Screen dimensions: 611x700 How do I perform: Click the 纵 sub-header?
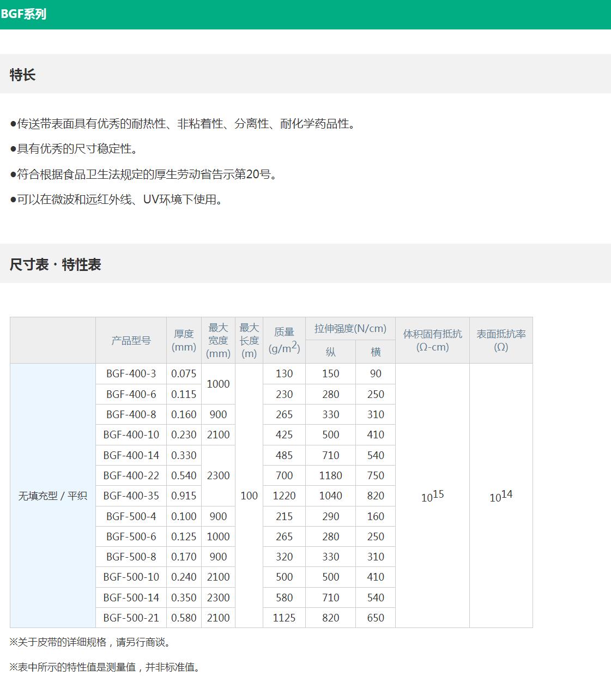pos(330,352)
